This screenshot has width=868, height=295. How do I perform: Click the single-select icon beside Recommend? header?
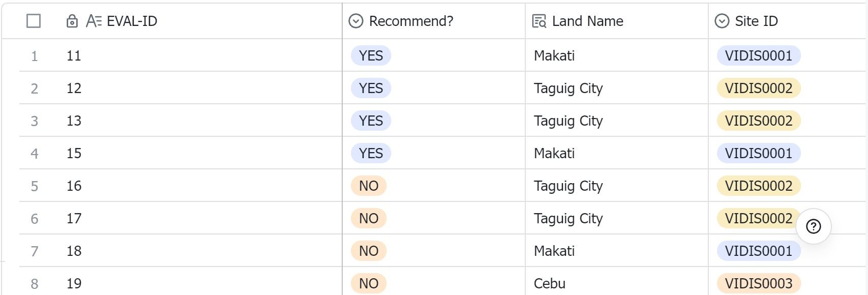tap(356, 21)
